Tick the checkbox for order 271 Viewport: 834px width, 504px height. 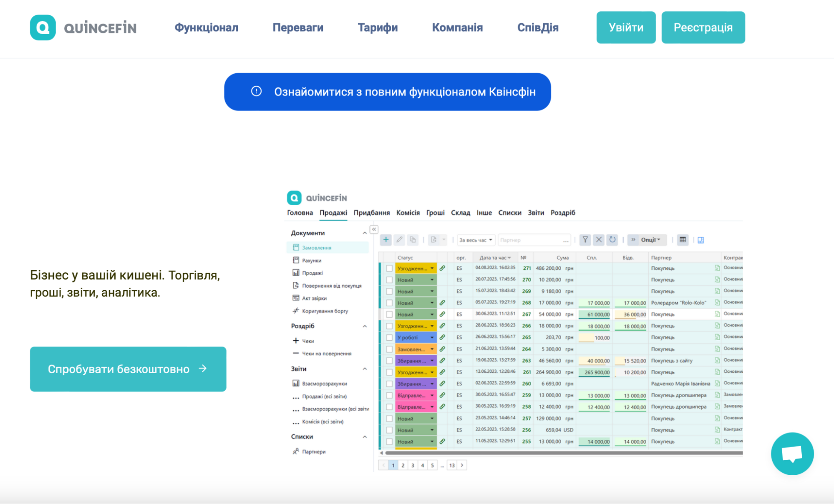[x=389, y=268]
